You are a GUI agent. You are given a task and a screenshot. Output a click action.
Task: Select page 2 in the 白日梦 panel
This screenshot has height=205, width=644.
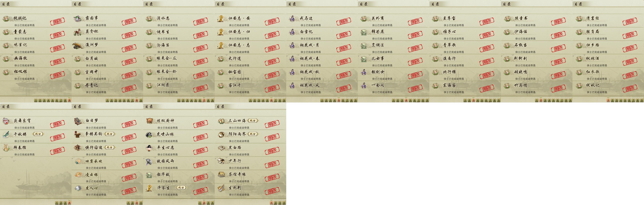click(x=133, y=203)
